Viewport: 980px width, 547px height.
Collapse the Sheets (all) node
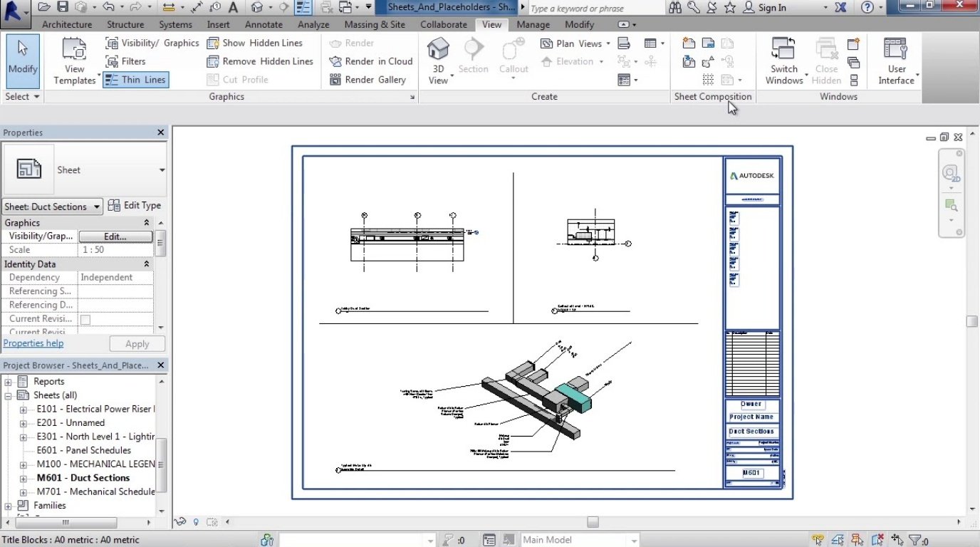9,395
